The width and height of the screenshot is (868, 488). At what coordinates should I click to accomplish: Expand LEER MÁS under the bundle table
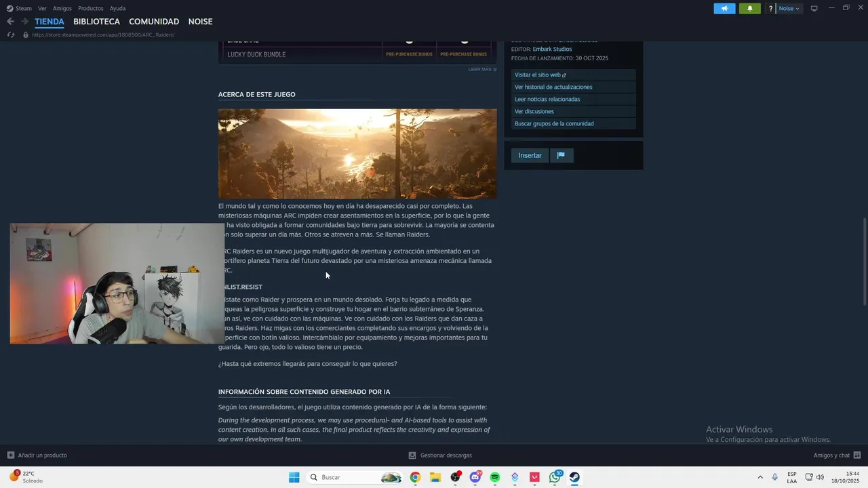(x=482, y=69)
